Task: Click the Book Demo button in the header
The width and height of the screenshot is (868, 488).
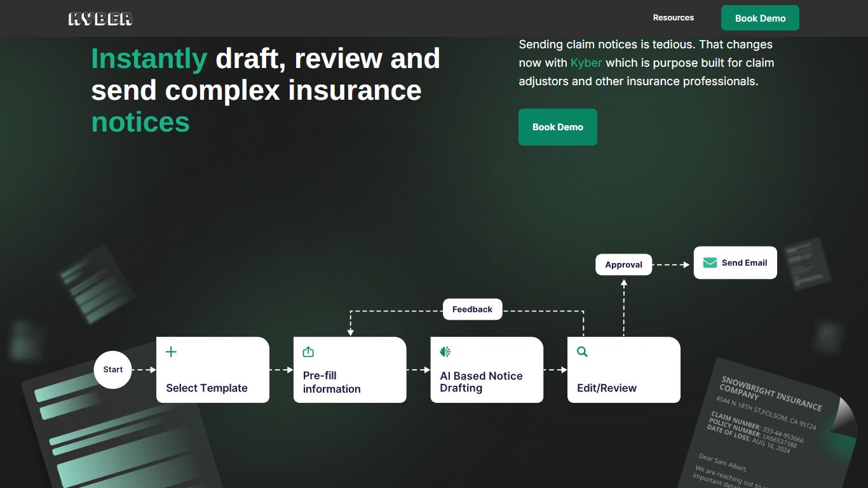Action: pos(760,18)
